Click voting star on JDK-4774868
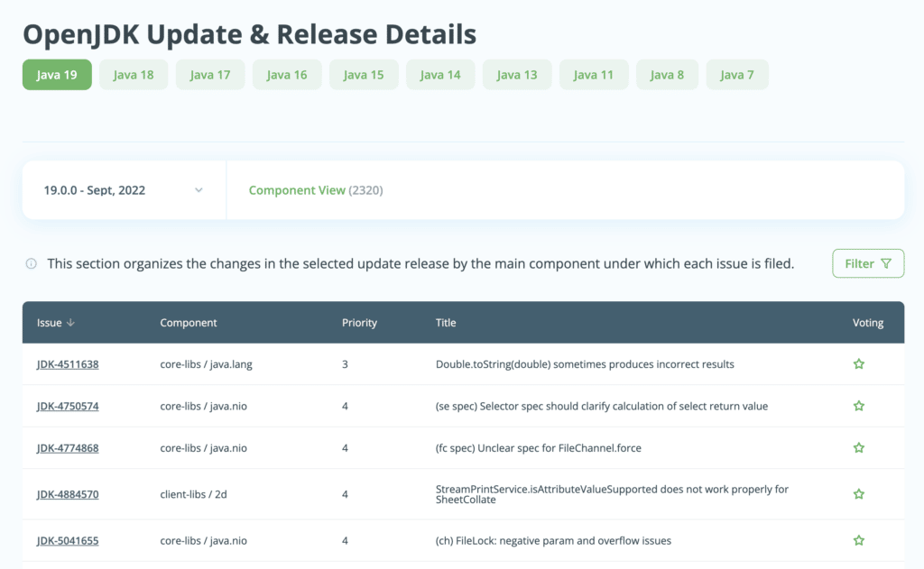 point(859,447)
